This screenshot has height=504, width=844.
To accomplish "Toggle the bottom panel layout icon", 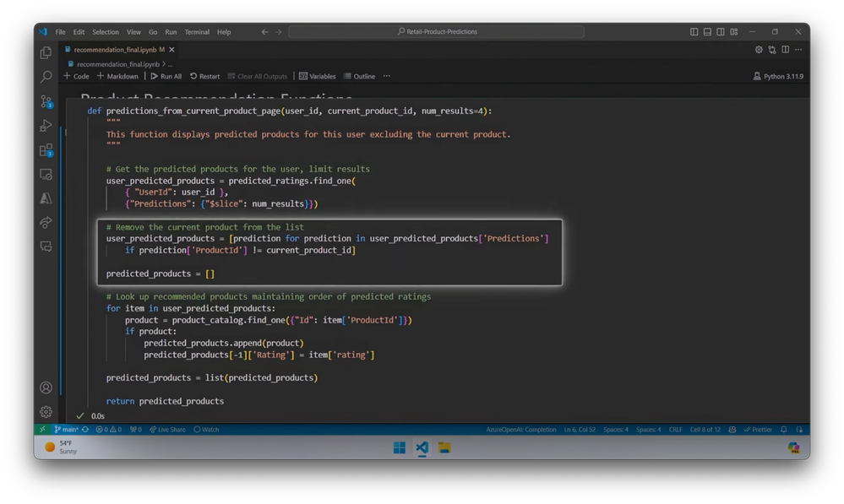I will point(707,32).
